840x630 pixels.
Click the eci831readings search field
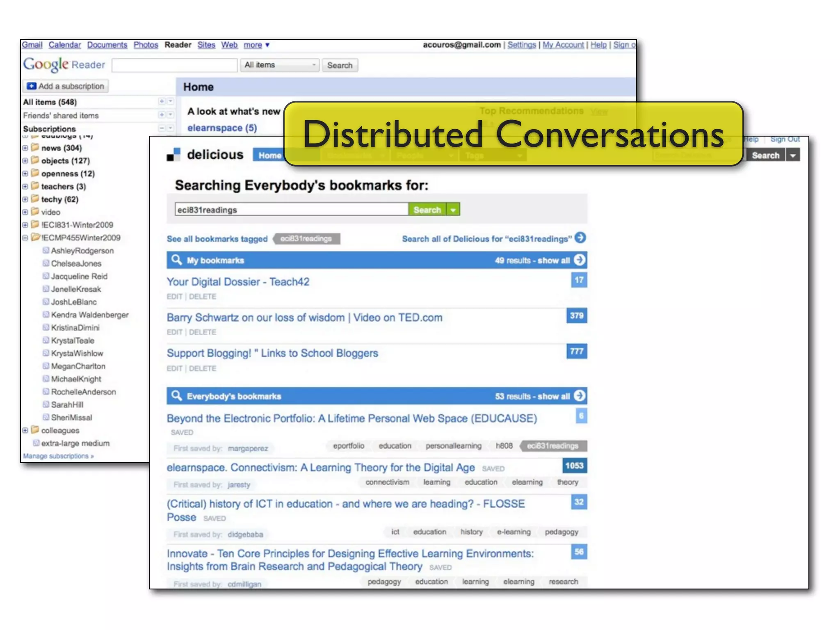point(292,210)
